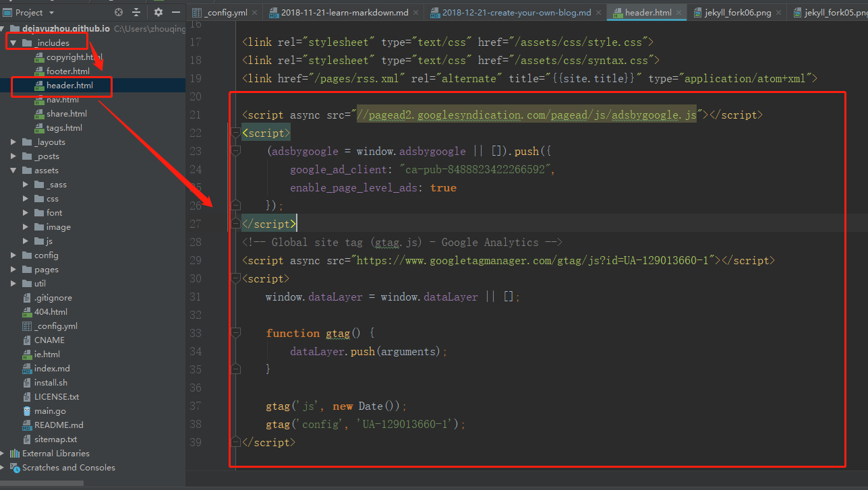
Task: Click the 'enable_page_level_ads' property in code
Action: pos(354,188)
